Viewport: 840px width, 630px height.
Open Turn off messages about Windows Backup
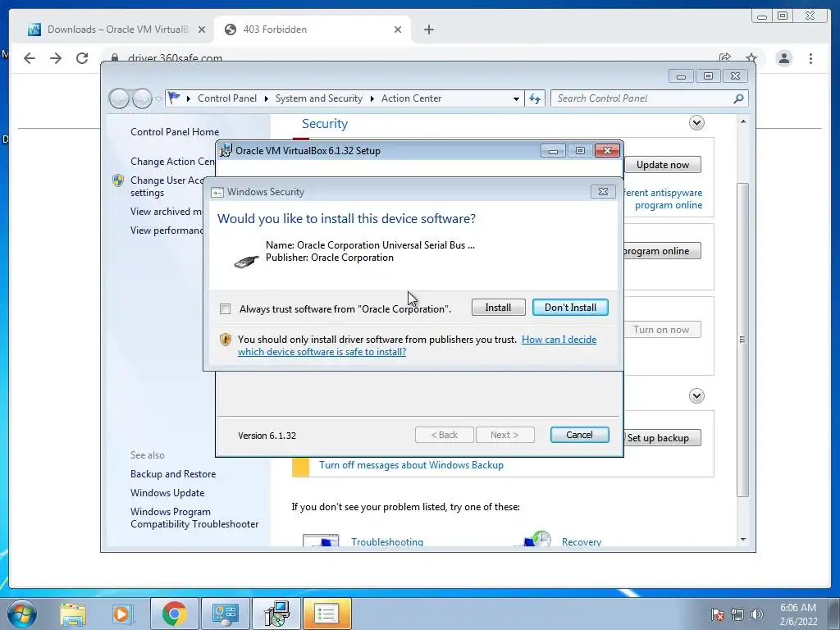click(x=411, y=465)
